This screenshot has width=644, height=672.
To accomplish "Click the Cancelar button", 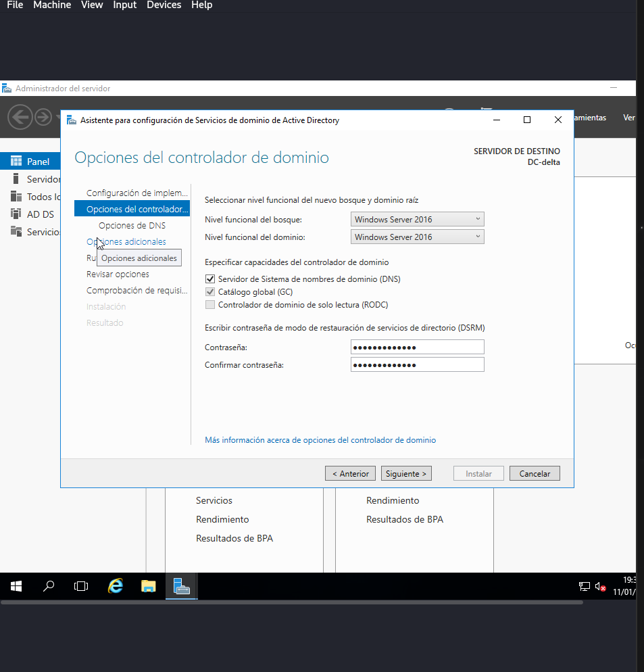I will point(535,473).
